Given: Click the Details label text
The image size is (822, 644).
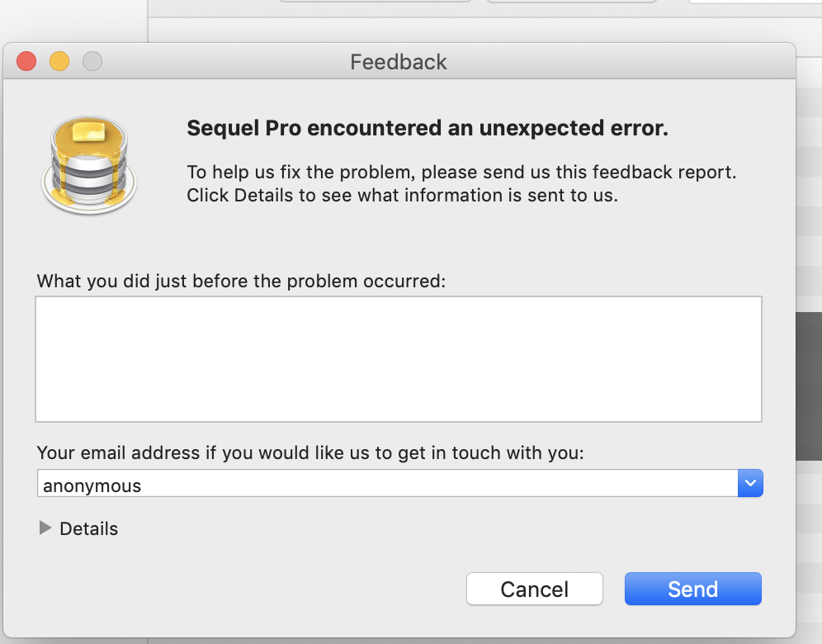Looking at the screenshot, I should click(x=89, y=529).
